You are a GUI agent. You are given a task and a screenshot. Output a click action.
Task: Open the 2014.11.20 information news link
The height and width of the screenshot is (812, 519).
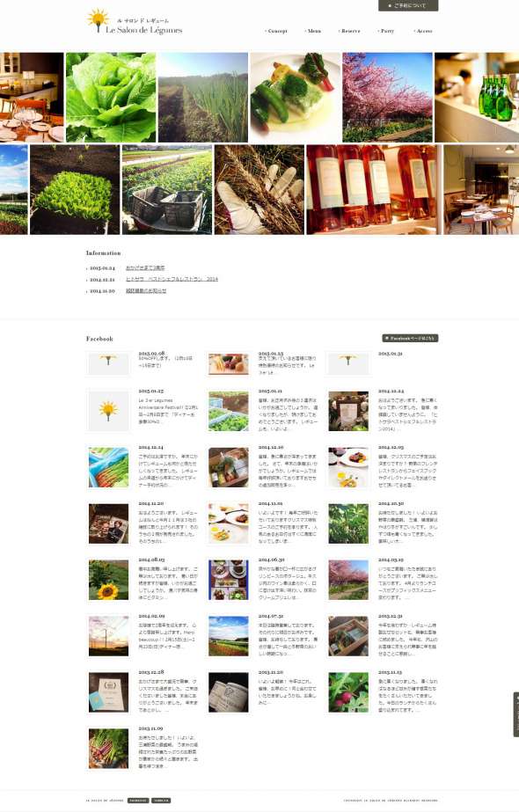146,291
